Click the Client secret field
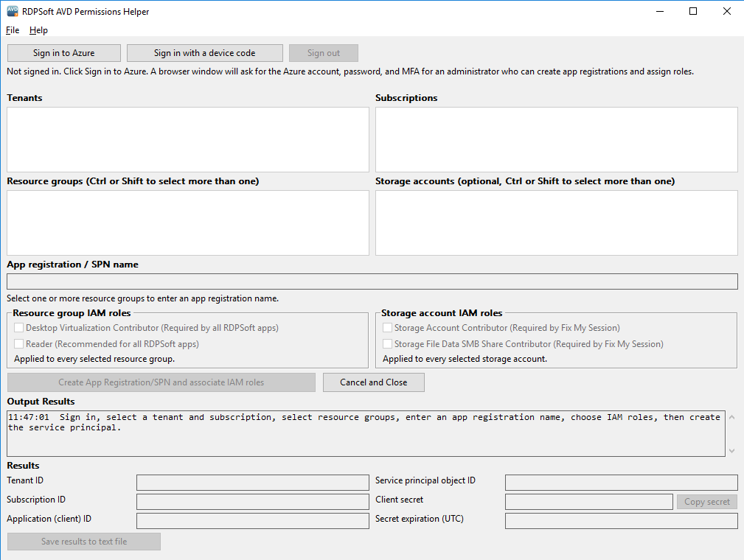This screenshot has height=560, width=744. click(x=589, y=502)
